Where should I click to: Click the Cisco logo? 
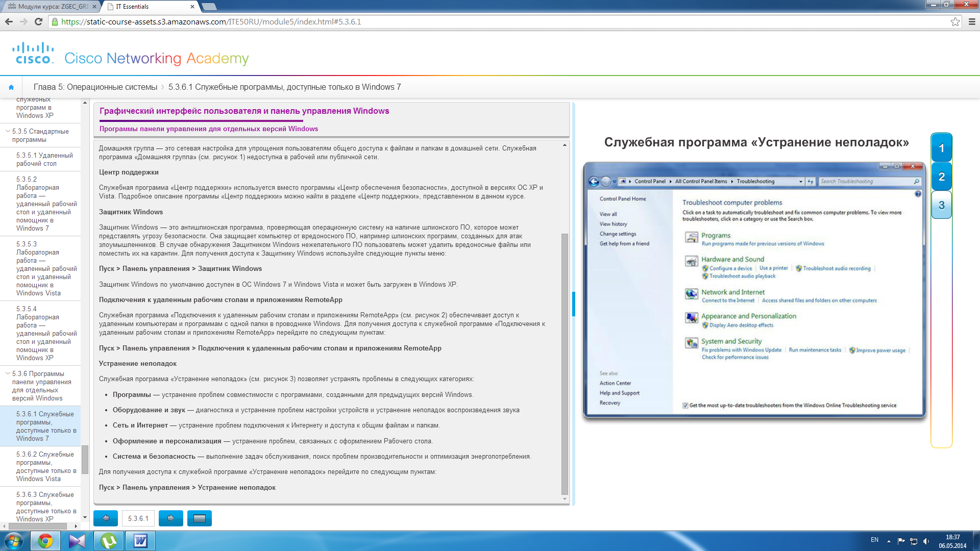[x=33, y=53]
